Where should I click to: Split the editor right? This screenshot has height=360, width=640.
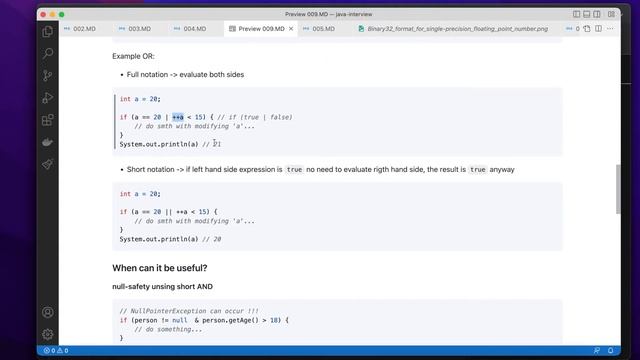point(598,29)
